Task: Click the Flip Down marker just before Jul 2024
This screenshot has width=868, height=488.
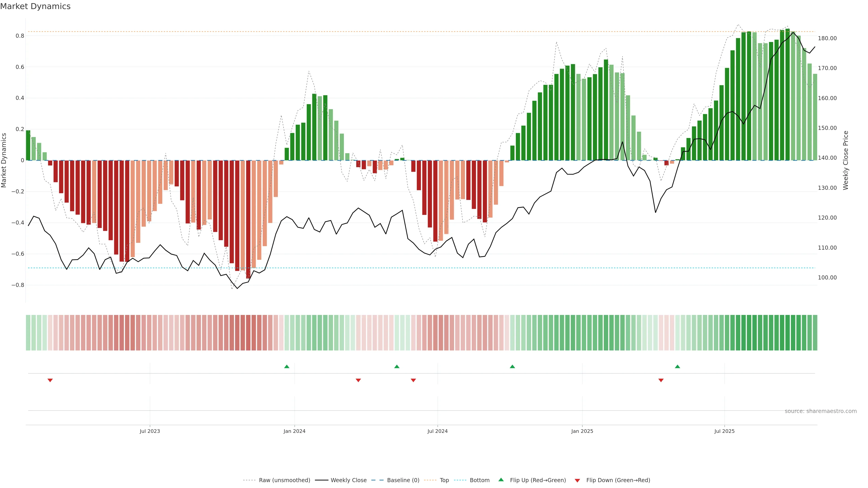Action: [x=413, y=380]
